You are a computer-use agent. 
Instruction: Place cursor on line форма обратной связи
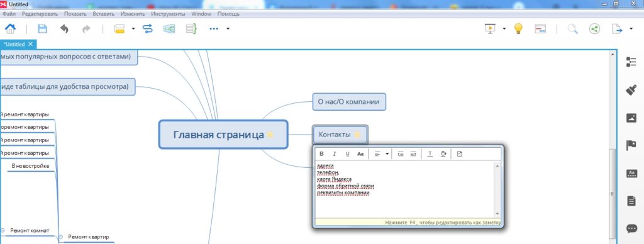tap(345, 186)
